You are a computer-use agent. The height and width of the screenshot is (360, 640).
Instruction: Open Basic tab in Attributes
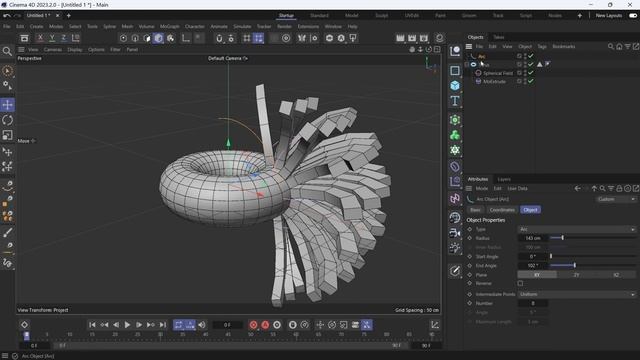point(476,210)
